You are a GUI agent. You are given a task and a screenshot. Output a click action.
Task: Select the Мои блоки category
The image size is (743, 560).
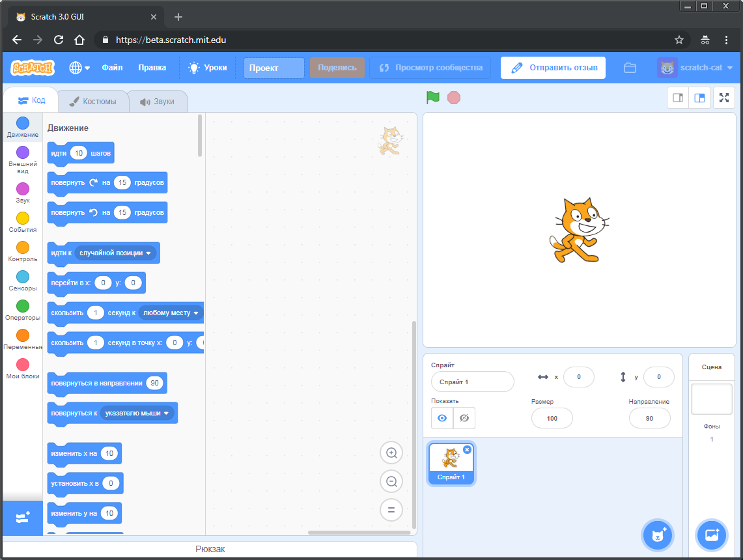(x=23, y=369)
